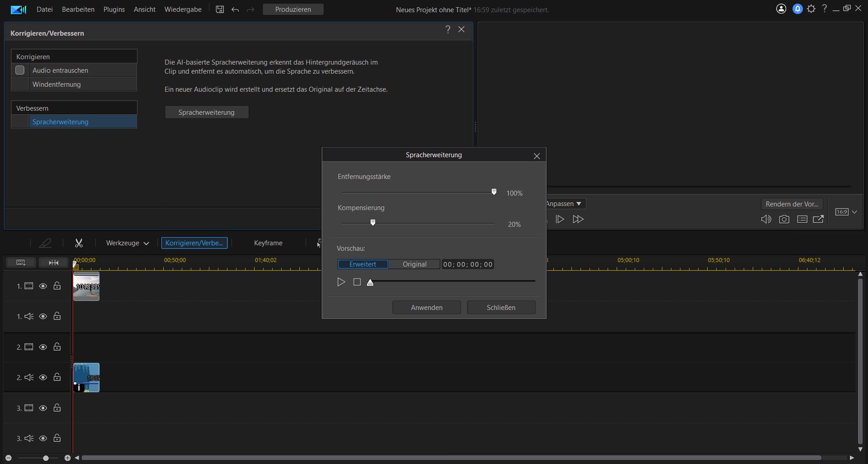The width and height of the screenshot is (868, 464).
Task: Open help in Korrigieren/Verbessern panel
Action: (448, 29)
